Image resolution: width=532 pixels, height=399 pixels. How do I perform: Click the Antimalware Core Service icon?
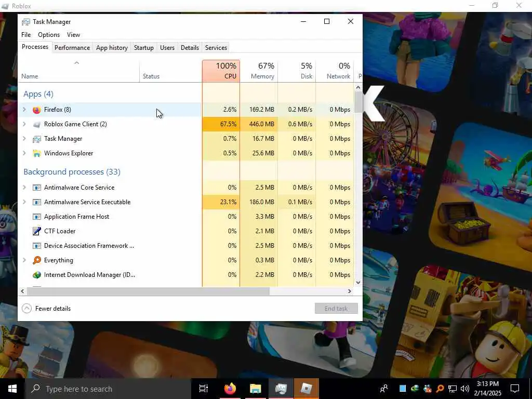(37, 188)
